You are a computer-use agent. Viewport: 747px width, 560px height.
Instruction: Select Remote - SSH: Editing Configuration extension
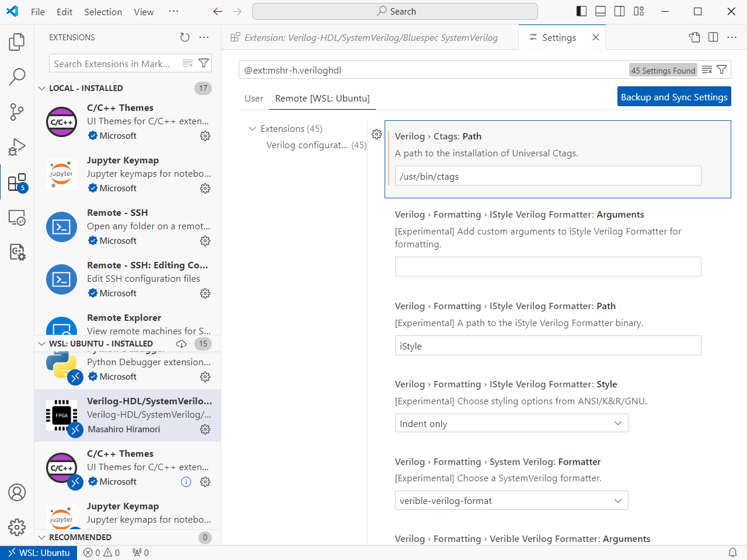[128, 279]
